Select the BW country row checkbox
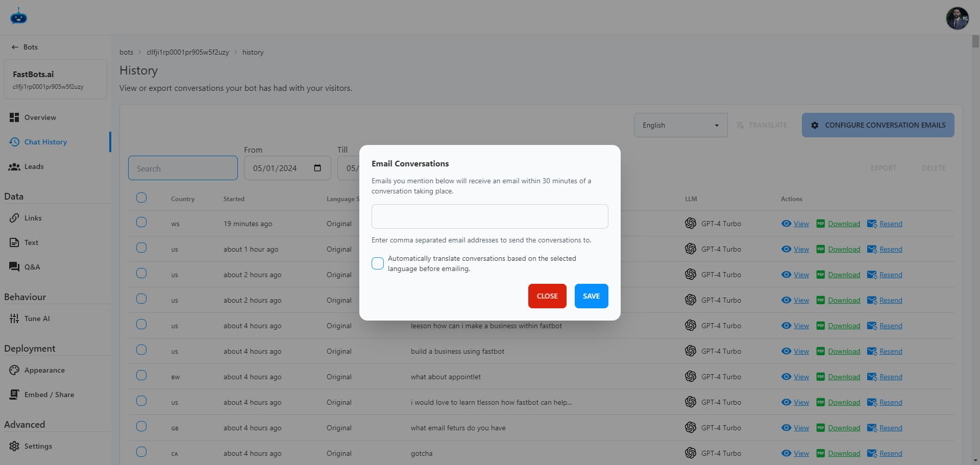This screenshot has width=980, height=465. click(x=141, y=375)
